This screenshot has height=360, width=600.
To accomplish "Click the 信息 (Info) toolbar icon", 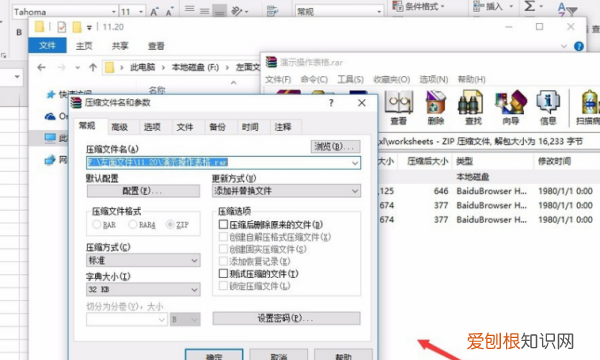I will coord(548,108).
